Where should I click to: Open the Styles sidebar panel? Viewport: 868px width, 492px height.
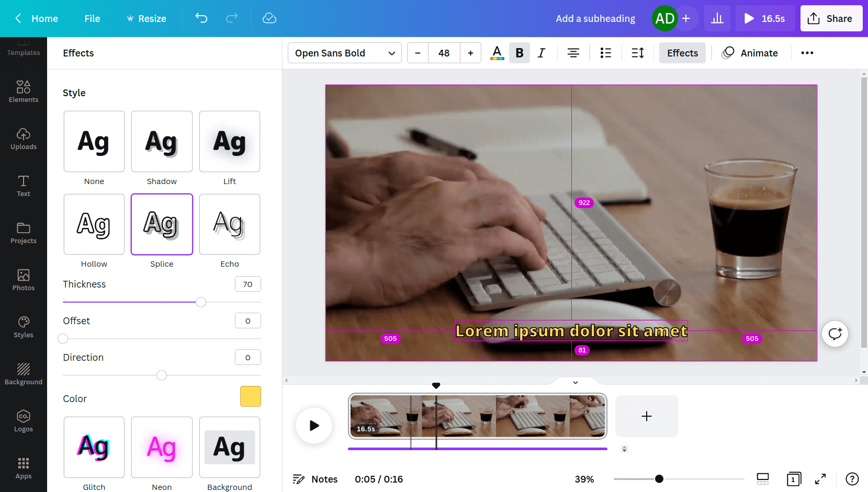24,327
